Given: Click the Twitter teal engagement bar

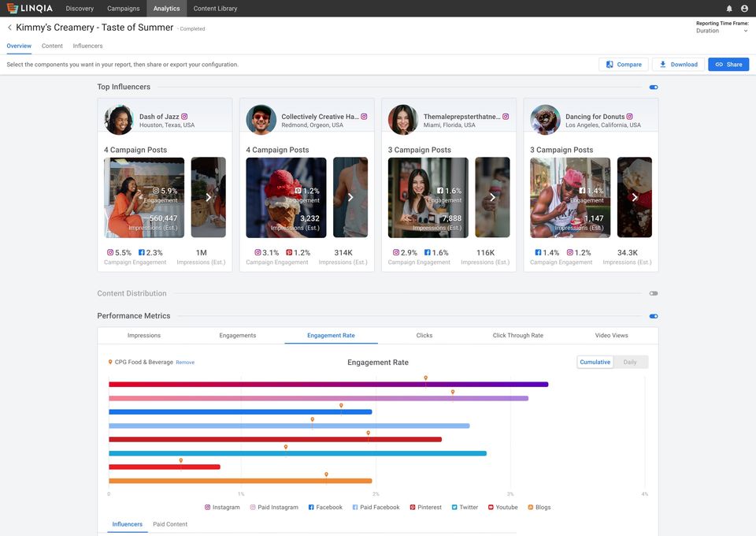Looking at the screenshot, I should coord(298,453).
